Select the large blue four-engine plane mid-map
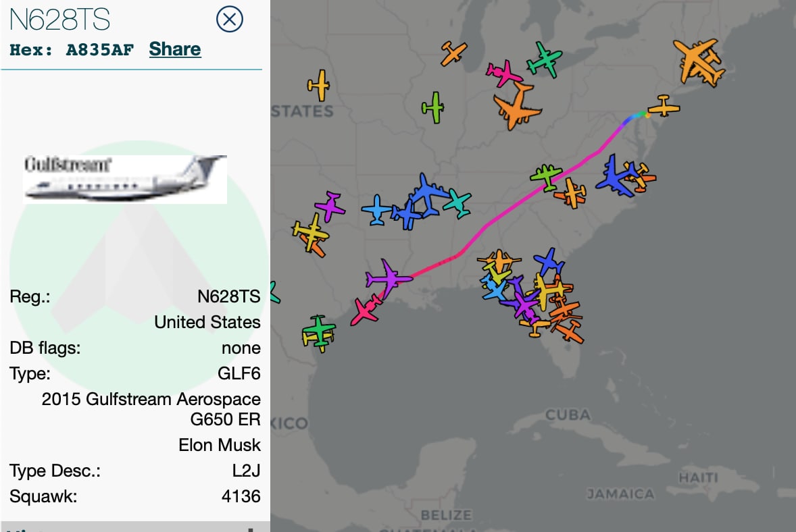The height and width of the screenshot is (532, 796). (428, 194)
